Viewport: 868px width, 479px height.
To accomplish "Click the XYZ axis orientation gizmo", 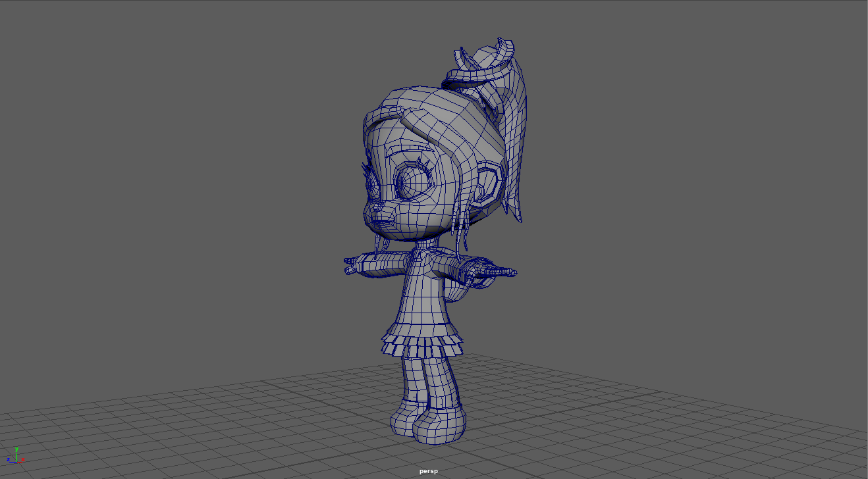I will pyautogui.click(x=14, y=456).
